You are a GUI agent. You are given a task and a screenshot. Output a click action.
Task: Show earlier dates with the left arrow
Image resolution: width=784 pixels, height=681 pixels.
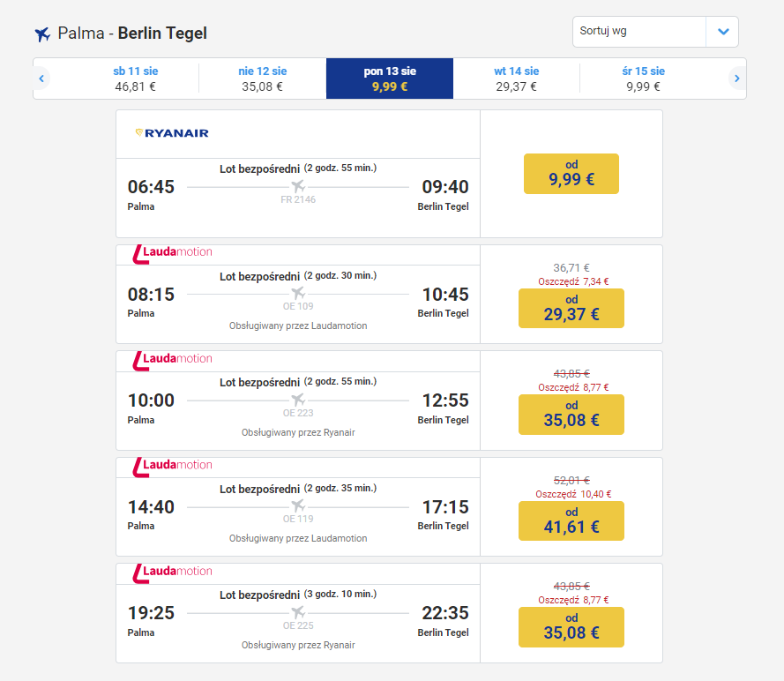pos(41,79)
